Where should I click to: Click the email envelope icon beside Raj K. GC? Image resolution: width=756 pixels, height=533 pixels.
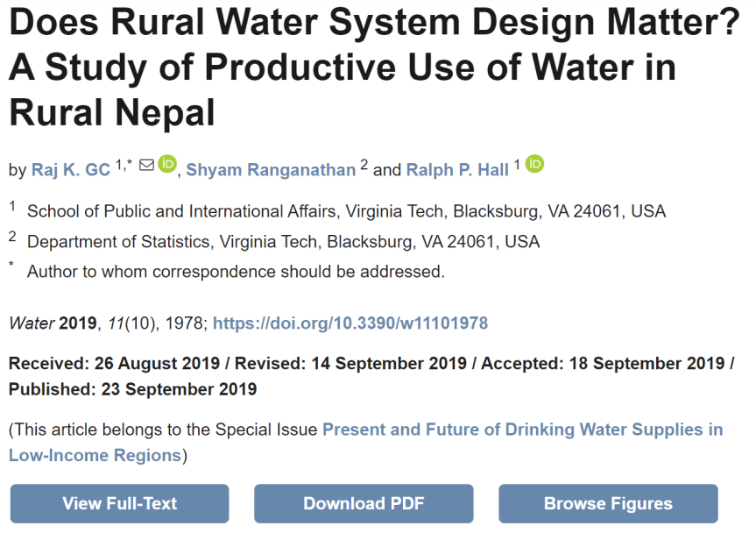146,165
